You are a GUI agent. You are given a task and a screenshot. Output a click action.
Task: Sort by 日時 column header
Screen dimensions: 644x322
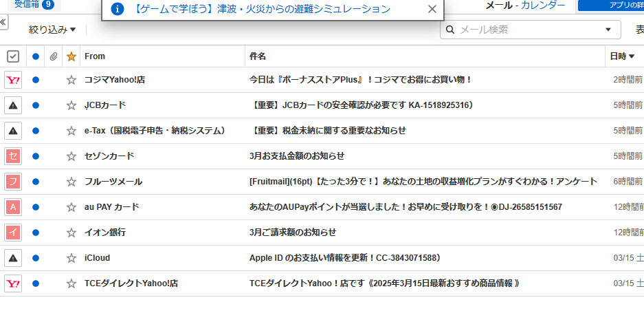tap(621, 56)
